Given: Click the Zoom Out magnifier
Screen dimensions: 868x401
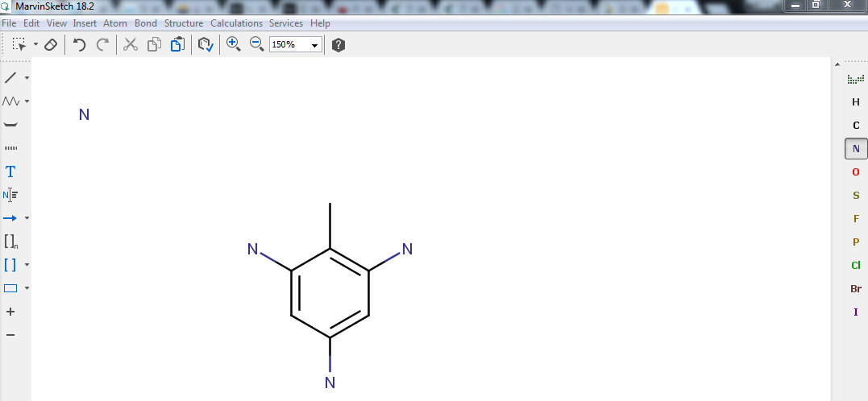Looking at the screenshot, I should 256,44.
